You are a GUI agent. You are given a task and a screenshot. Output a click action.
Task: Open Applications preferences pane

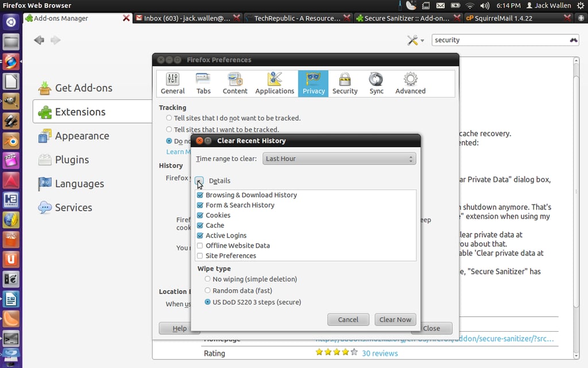point(274,83)
